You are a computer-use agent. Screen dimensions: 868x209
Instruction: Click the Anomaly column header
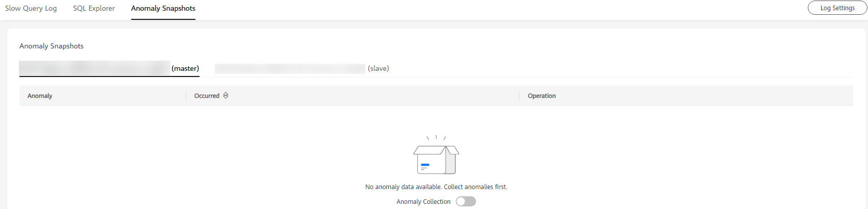tap(40, 96)
